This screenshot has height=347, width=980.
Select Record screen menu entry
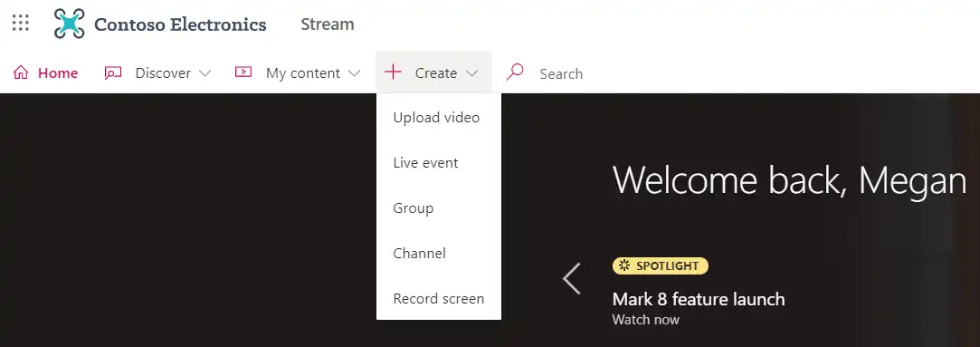(x=439, y=299)
